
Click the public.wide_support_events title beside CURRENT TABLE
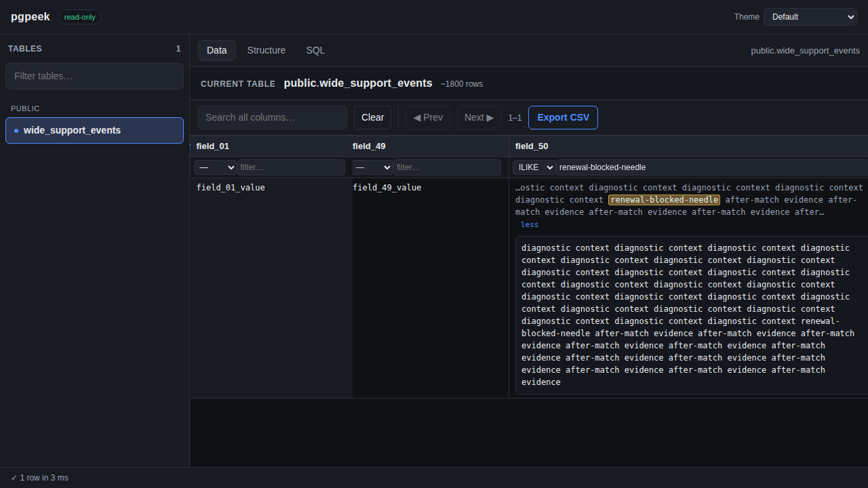coord(358,83)
